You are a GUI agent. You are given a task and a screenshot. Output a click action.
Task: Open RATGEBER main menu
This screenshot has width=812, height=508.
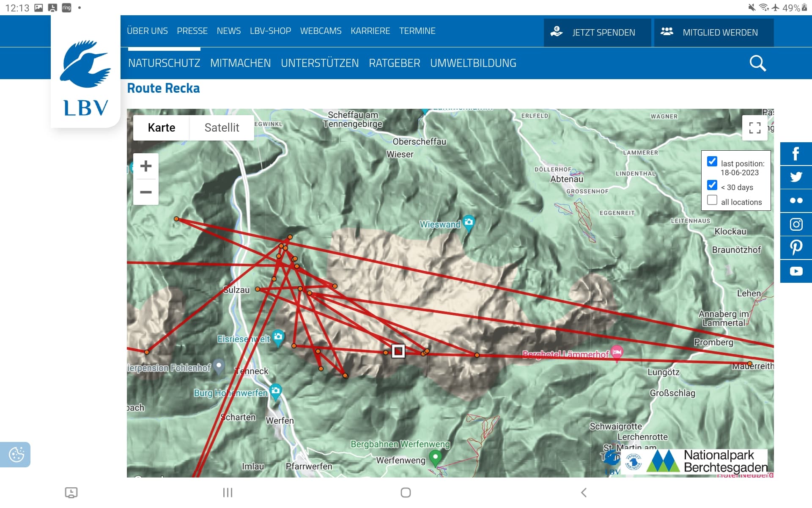pos(394,63)
